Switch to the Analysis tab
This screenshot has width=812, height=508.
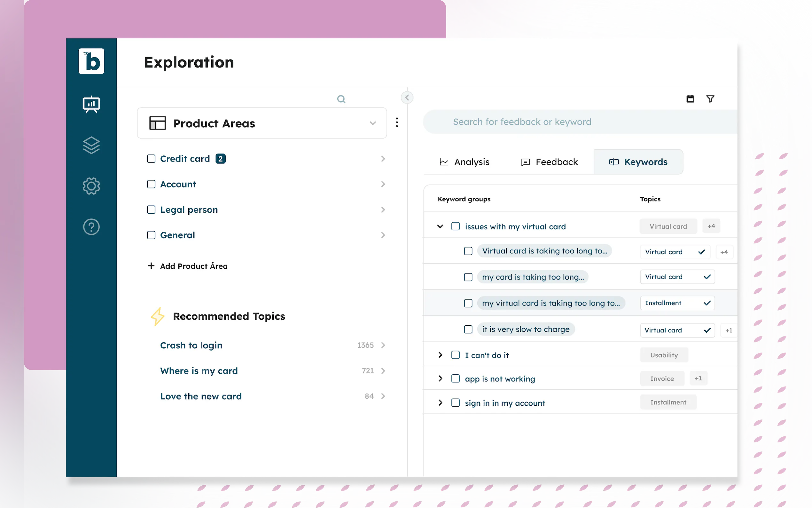coord(465,162)
